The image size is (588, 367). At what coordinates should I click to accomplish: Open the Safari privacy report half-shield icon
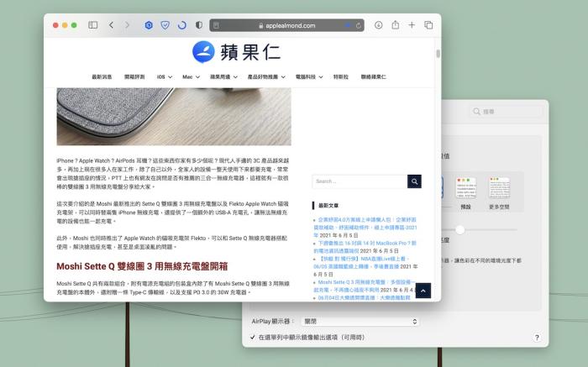199,25
